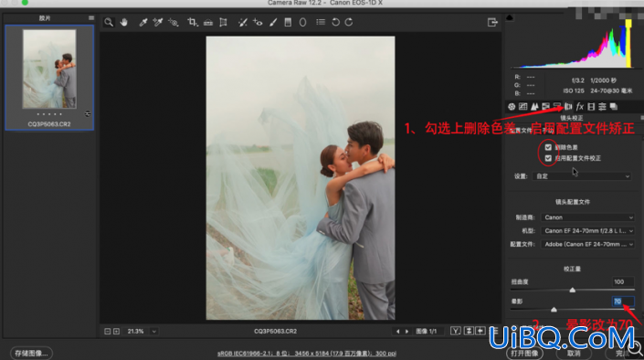Open the lens Model dropdown Canon EF 24-70mm
The height and width of the screenshot is (360, 644).
pos(587,231)
